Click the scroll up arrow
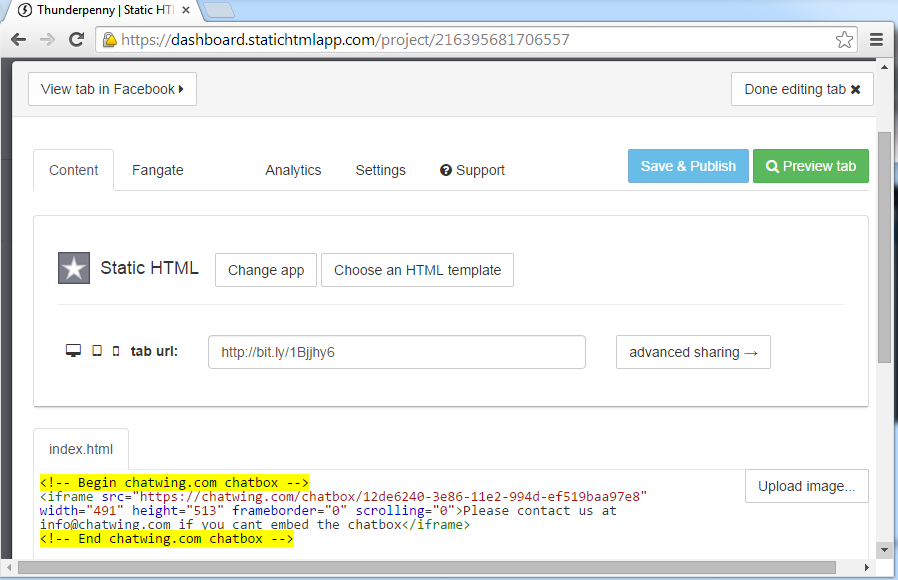Image resolution: width=898 pixels, height=580 pixels. point(884,67)
